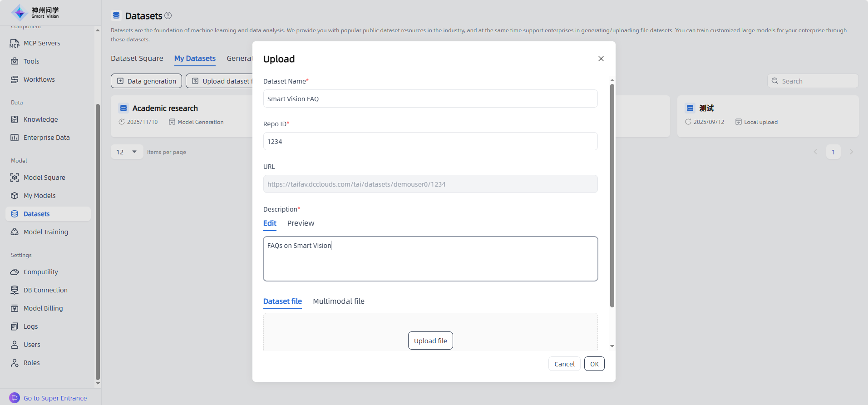The width and height of the screenshot is (868, 405).
Task: Open Knowledge via its sidebar icon
Action: click(15, 119)
